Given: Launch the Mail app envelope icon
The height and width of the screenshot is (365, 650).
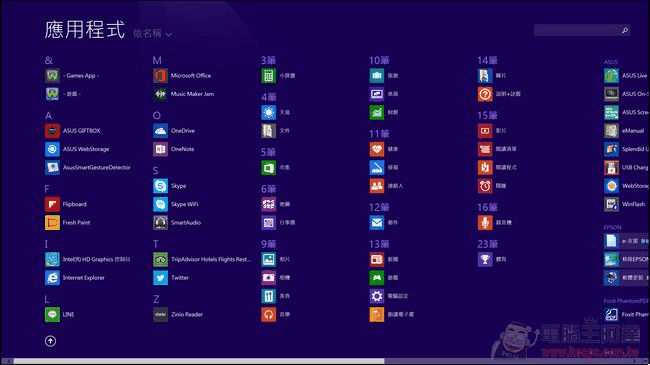Looking at the screenshot, I should click(x=377, y=223).
